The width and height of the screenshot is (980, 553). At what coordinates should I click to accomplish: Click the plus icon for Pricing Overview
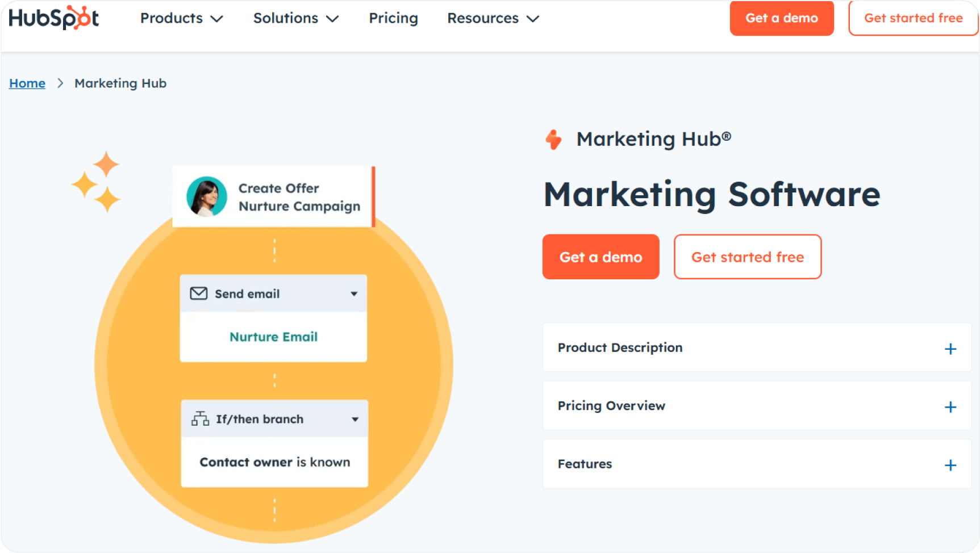coord(950,407)
